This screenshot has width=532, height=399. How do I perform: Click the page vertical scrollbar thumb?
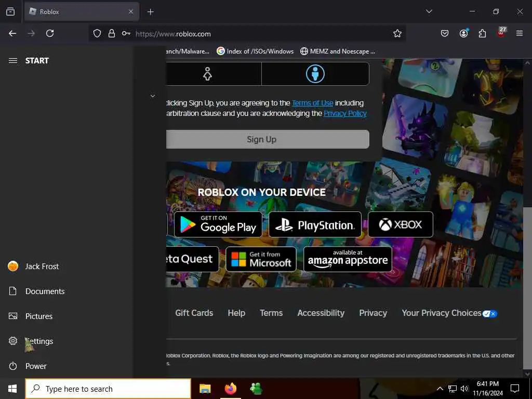pyautogui.click(x=527, y=288)
